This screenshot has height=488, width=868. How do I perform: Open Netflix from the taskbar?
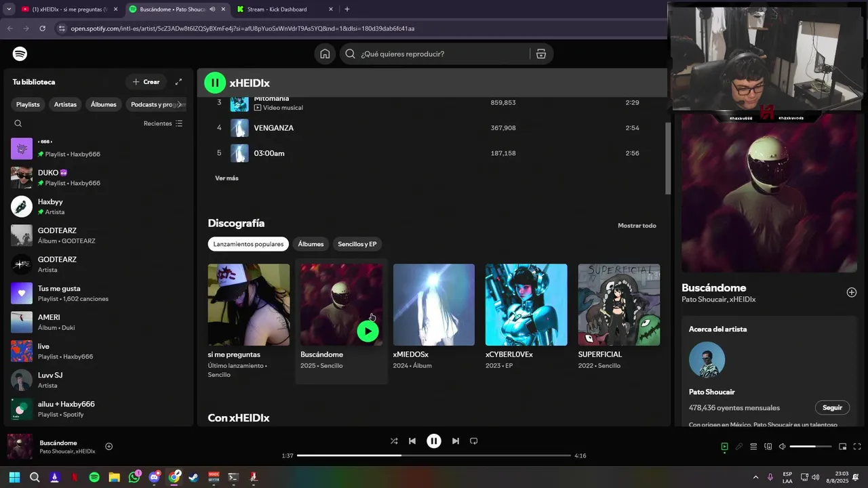click(75, 477)
